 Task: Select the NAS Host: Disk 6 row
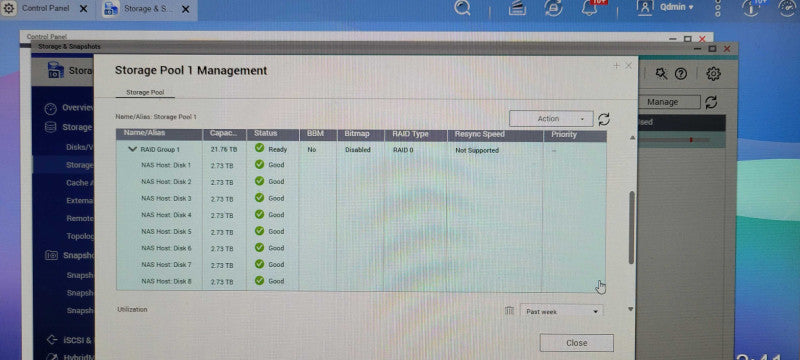tap(361, 248)
